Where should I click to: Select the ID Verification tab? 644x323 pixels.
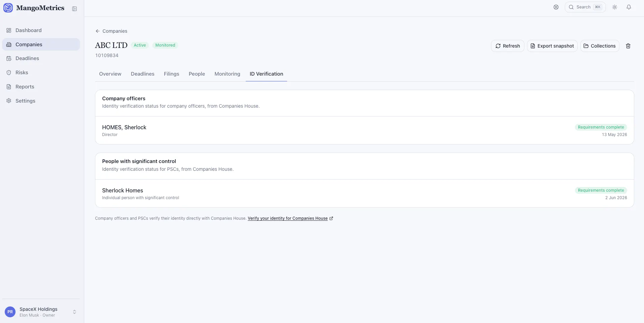[x=266, y=74]
